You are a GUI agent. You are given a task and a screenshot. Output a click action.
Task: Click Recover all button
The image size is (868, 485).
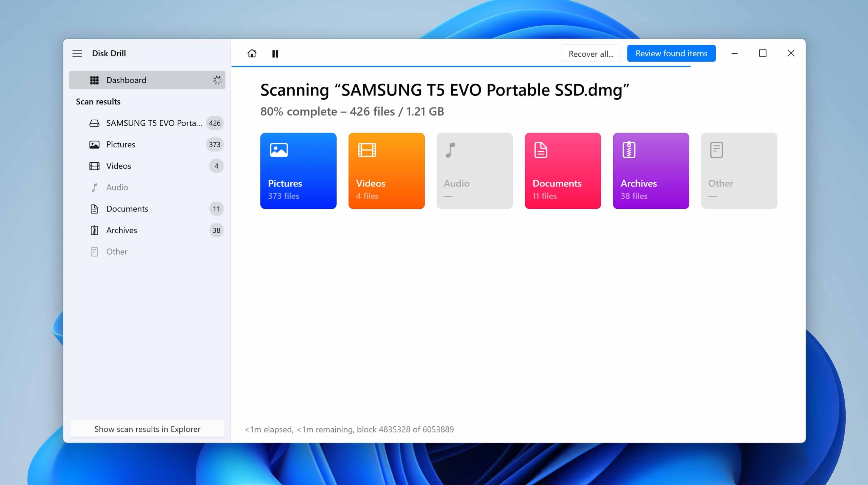(x=591, y=54)
